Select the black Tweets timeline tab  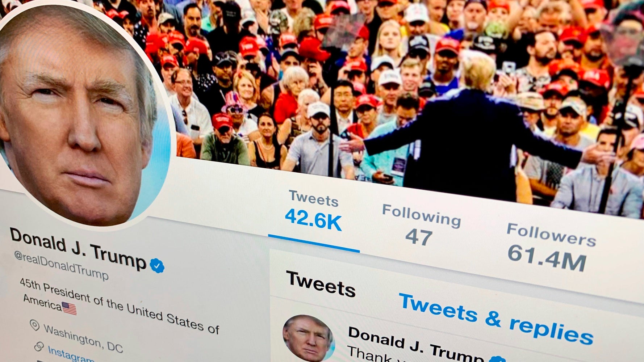pyautogui.click(x=321, y=284)
